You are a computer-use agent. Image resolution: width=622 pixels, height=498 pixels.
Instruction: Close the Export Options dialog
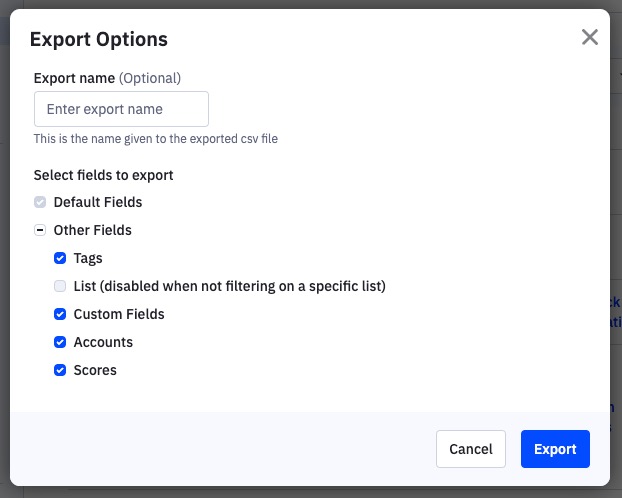pyautogui.click(x=590, y=38)
